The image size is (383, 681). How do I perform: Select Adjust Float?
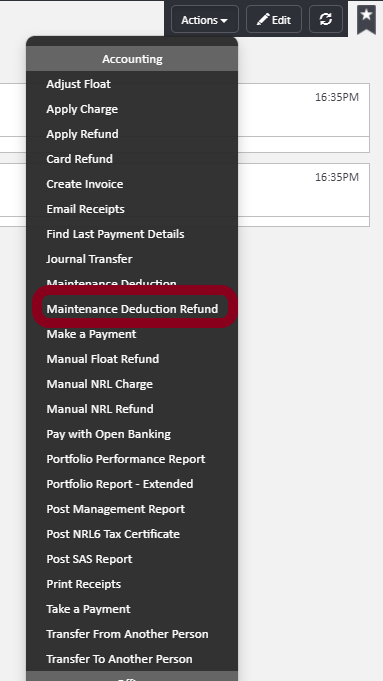(x=79, y=84)
